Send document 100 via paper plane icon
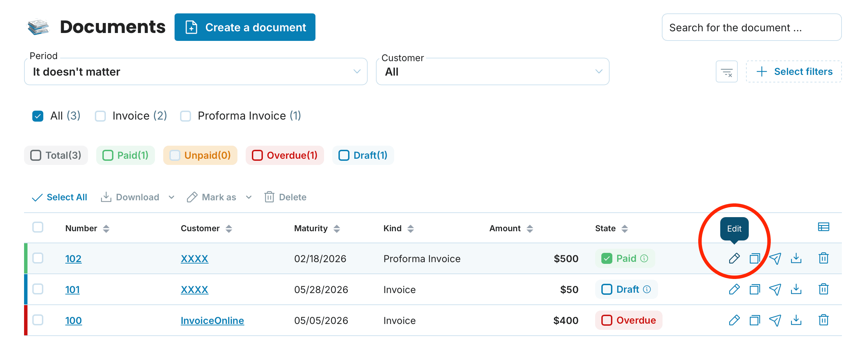The height and width of the screenshot is (347, 868). click(x=775, y=320)
